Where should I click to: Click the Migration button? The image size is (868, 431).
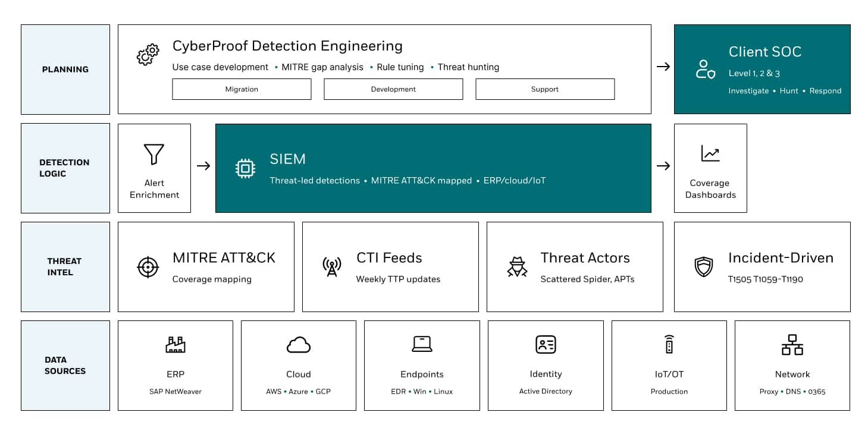coord(242,89)
